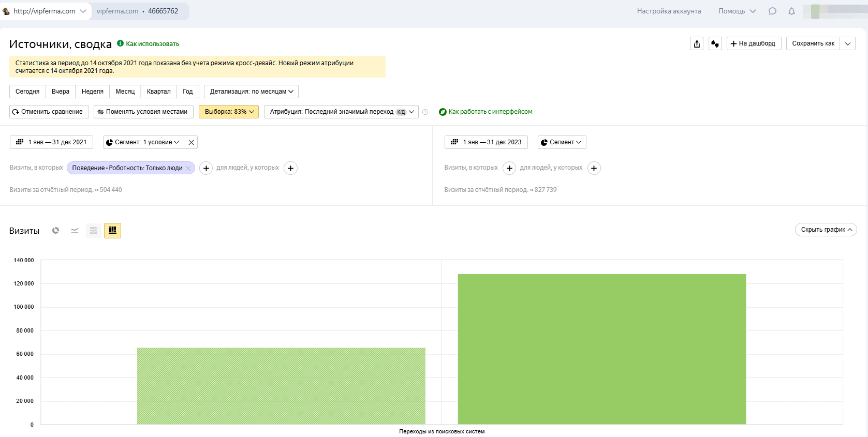Click the thumbs up/down feedback icon

(x=715, y=44)
